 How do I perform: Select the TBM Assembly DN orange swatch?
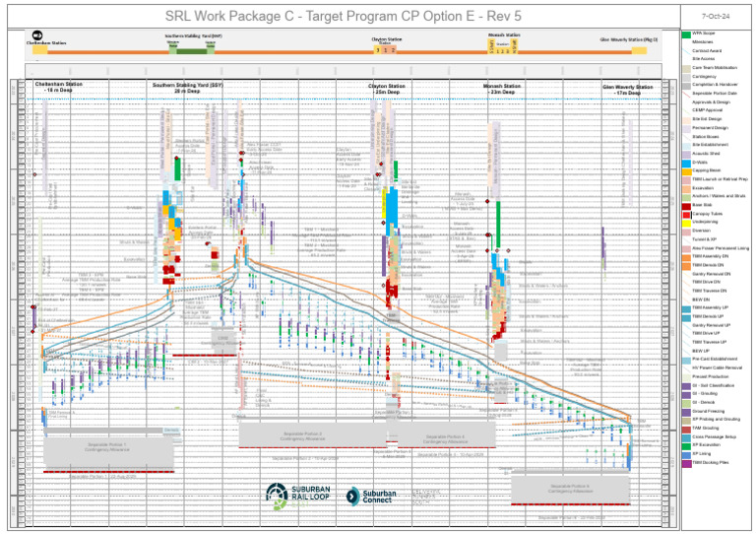[686, 257]
